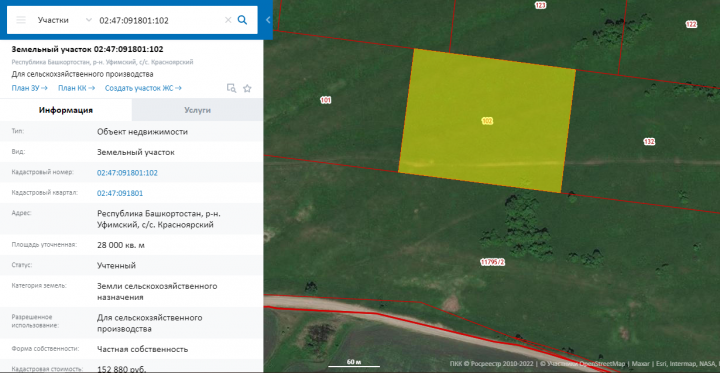Select parcel label 132 on map
This screenshot has width=720, height=373.
[x=649, y=141]
